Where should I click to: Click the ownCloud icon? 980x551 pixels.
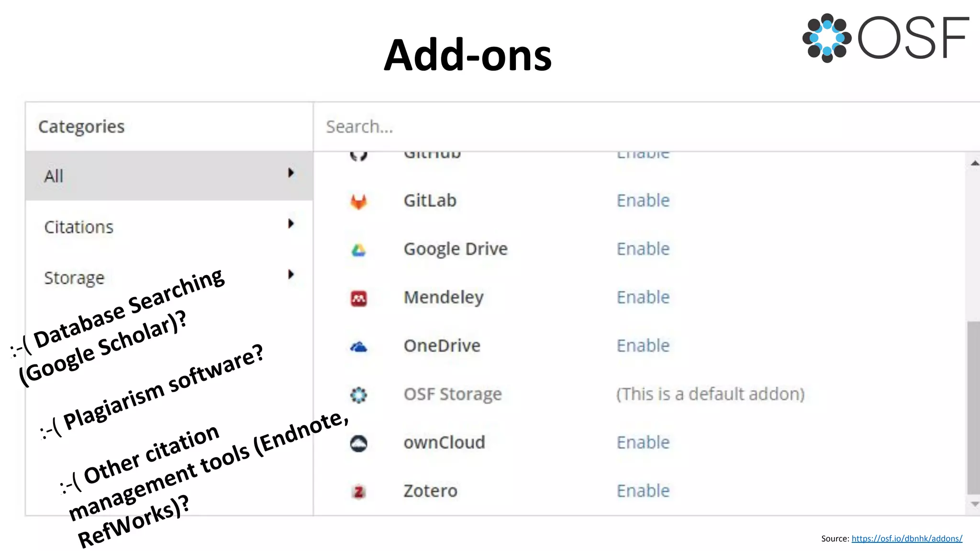[x=358, y=443]
